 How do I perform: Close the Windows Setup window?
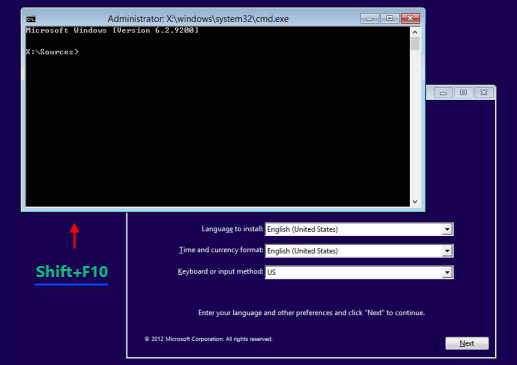point(484,92)
